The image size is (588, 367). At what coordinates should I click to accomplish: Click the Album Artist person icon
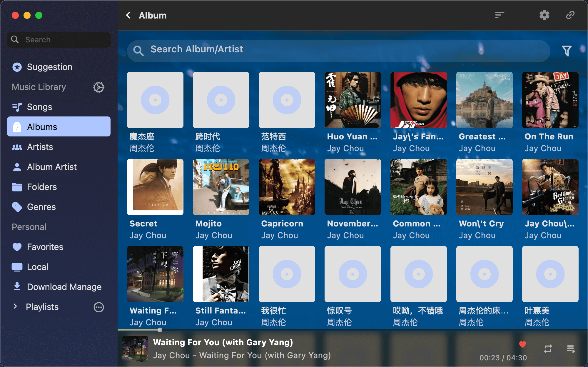tap(17, 167)
